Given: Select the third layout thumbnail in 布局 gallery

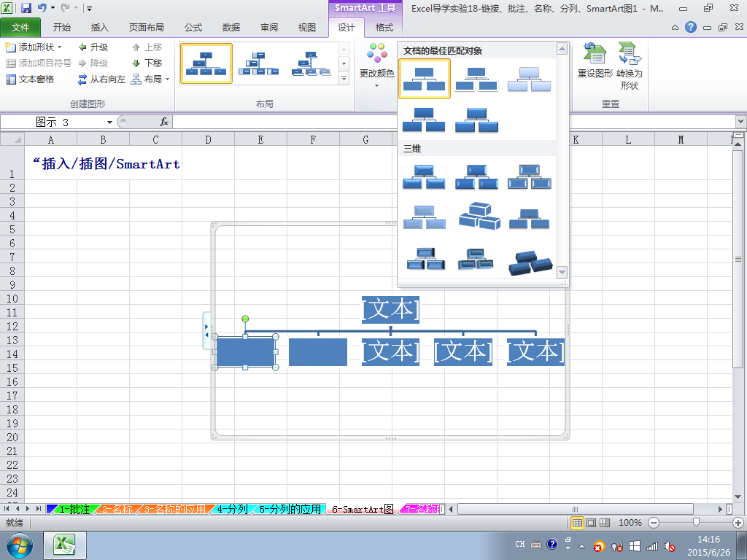Looking at the screenshot, I should [x=311, y=64].
